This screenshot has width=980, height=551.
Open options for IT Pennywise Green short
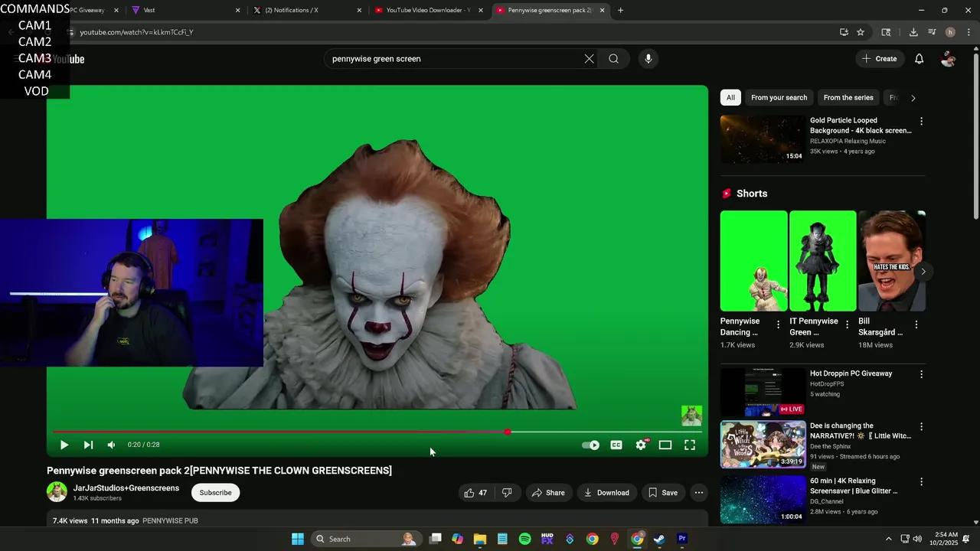848,324
